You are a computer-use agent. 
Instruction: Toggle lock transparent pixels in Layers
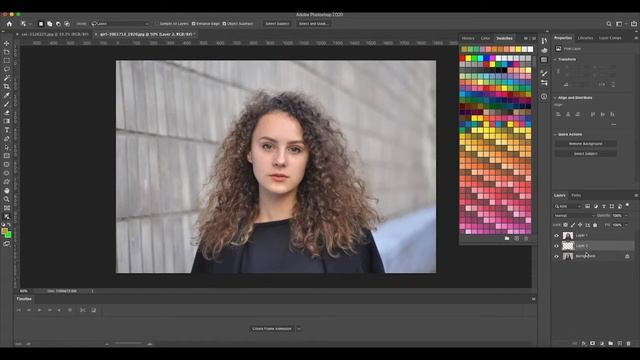coord(565,225)
